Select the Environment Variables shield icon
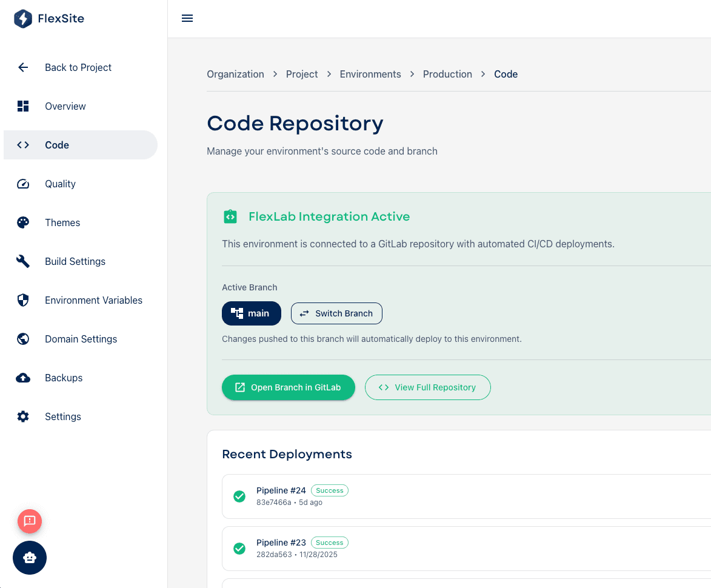 click(22, 300)
